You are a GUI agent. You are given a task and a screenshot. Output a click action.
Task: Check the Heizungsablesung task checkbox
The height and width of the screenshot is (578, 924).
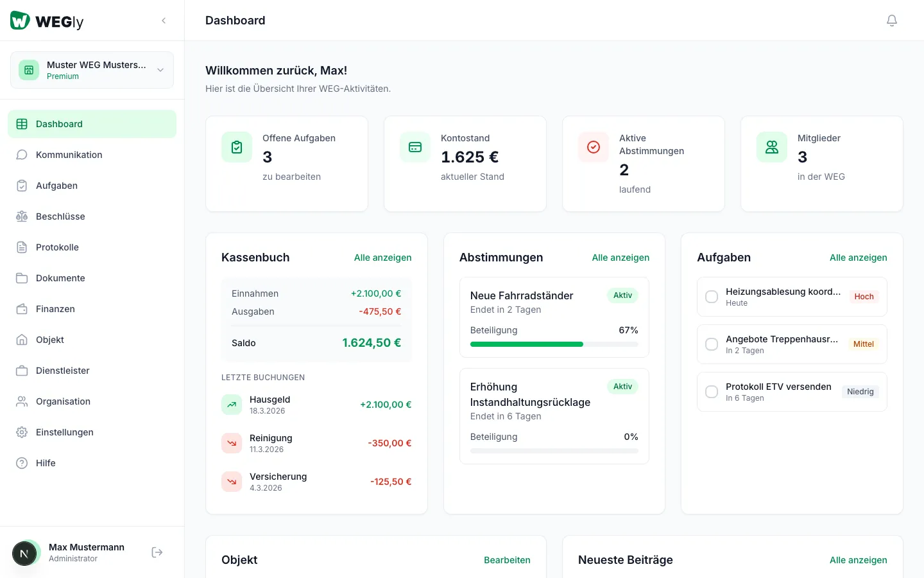point(712,297)
